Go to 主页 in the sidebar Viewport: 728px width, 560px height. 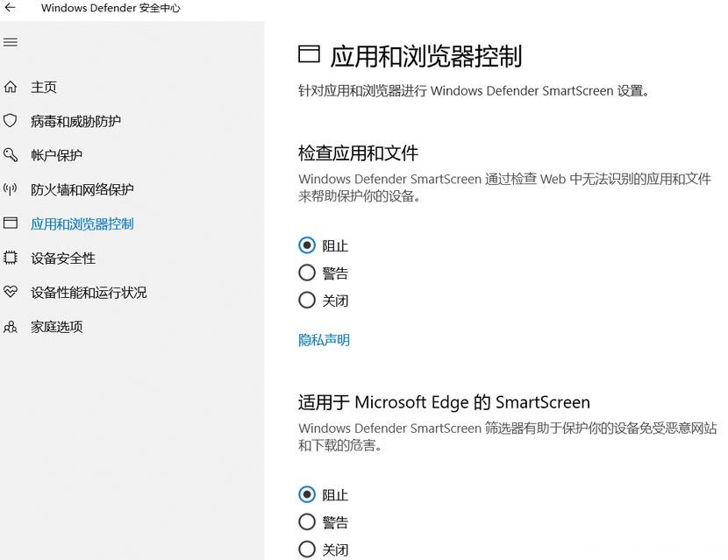(x=44, y=87)
